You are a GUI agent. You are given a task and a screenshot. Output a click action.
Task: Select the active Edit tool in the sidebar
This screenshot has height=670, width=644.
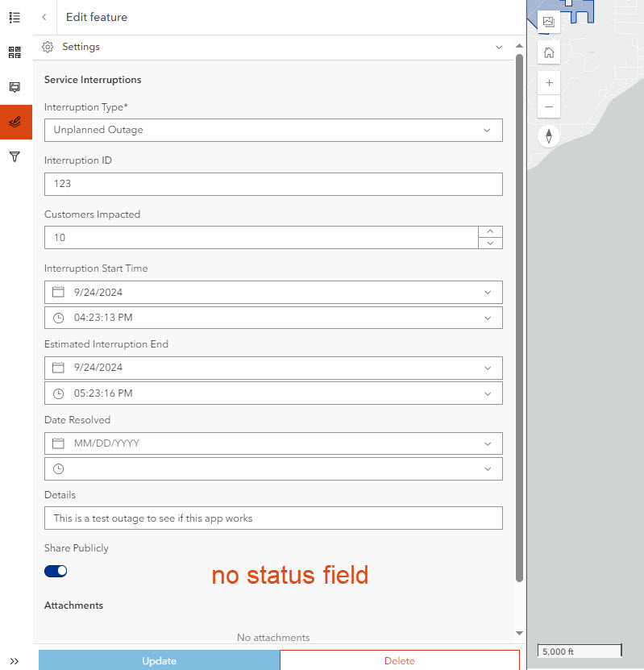click(x=14, y=122)
